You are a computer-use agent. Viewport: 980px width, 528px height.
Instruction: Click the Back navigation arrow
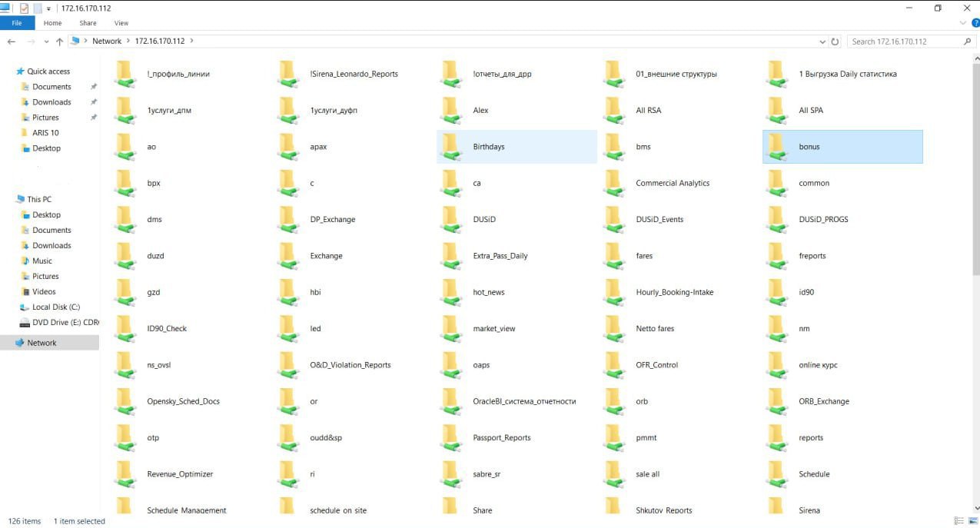coord(11,42)
